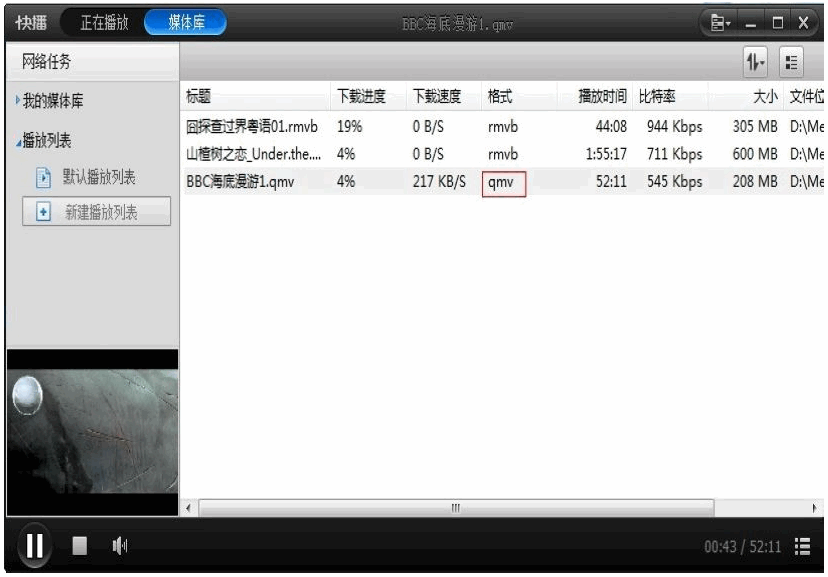The height and width of the screenshot is (577, 828).
Task: Maximize the player window
Action: coord(777,23)
